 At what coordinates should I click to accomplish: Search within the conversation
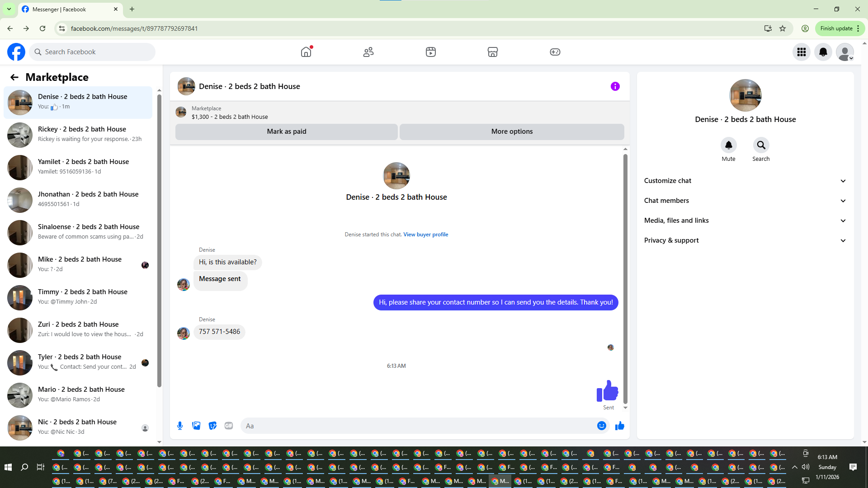[x=761, y=145]
